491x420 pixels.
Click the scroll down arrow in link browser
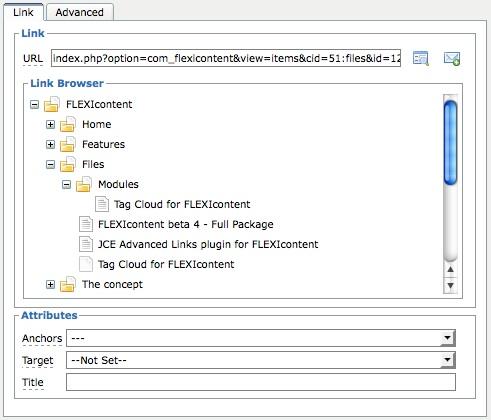point(450,285)
